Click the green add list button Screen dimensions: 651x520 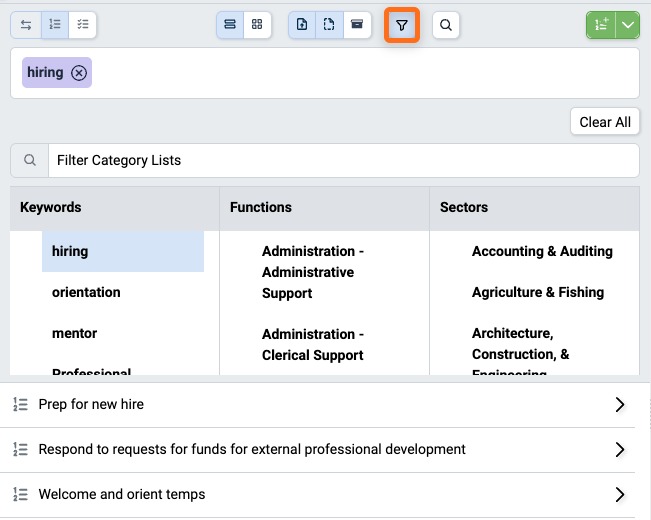click(601, 25)
